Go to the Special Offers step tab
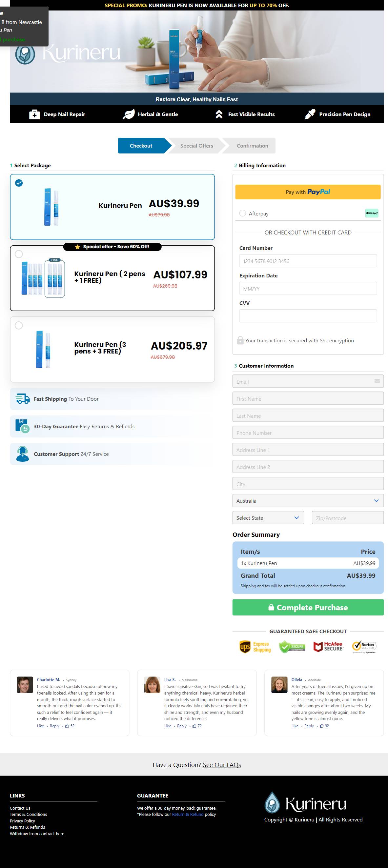 196,146
